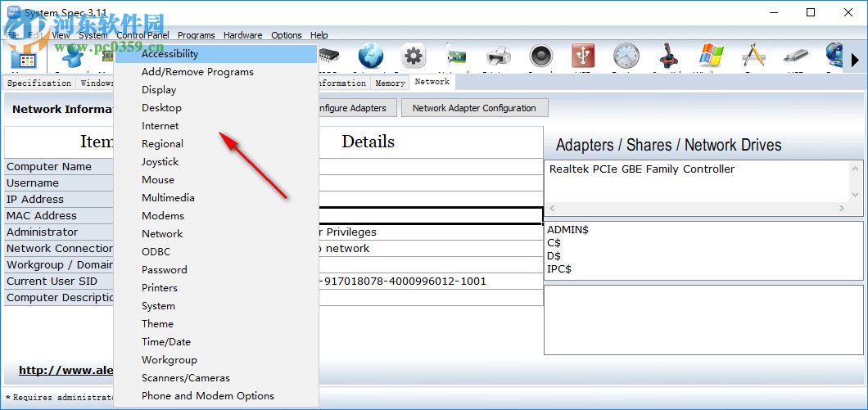Choose Theme from the menu
The height and width of the screenshot is (410, 868).
click(216, 324)
